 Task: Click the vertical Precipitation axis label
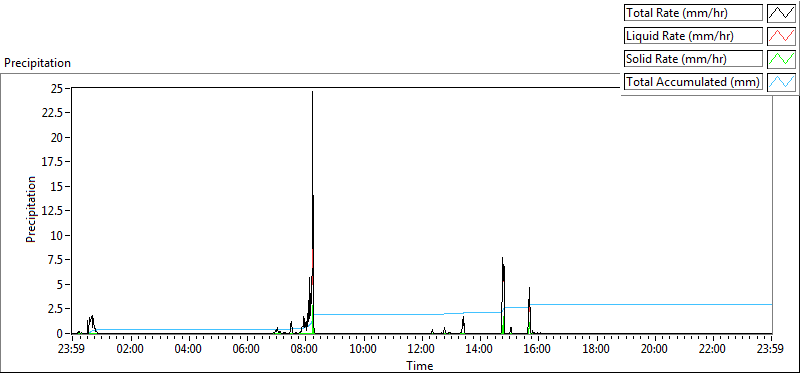[x=31, y=209]
